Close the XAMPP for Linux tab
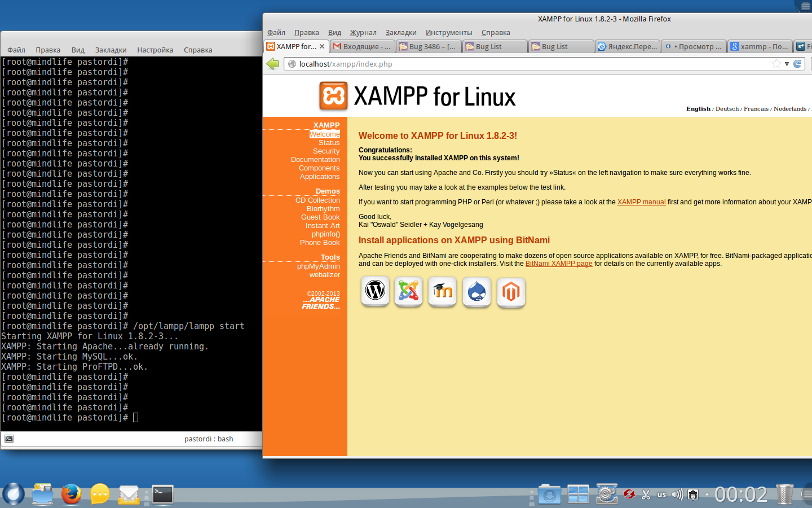 322,46
